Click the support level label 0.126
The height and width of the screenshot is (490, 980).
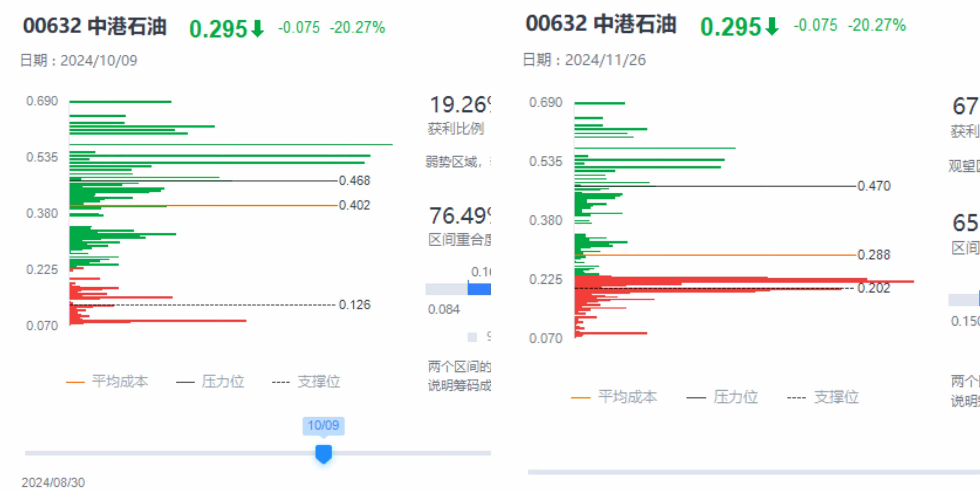click(x=354, y=304)
